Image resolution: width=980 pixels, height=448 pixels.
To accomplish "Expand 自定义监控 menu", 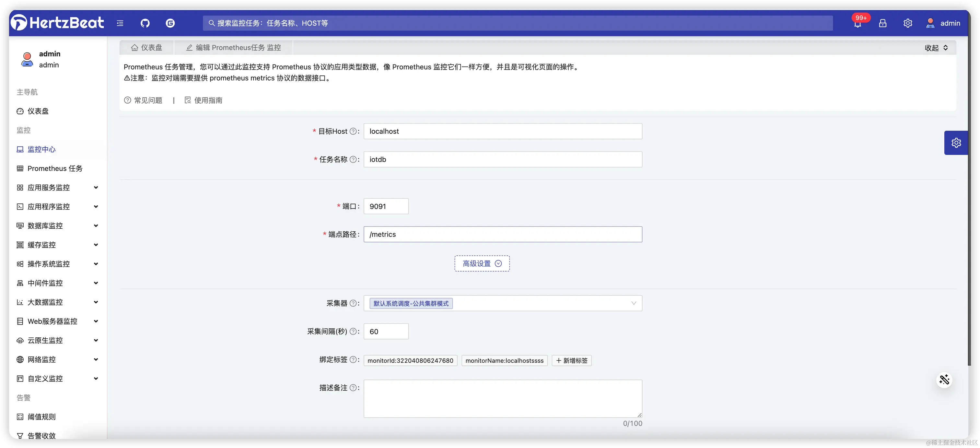I will (x=57, y=378).
